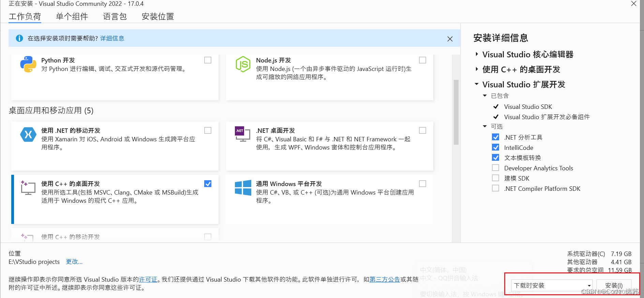The width and height of the screenshot is (644, 298).
Task: Switch to the 语言包 tab
Action: [x=115, y=16]
